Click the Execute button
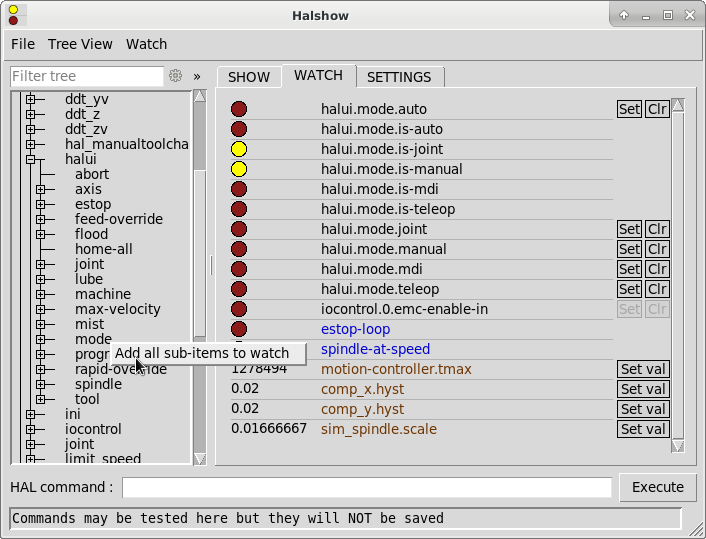This screenshot has height=539, width=706. tap(658, 487)
